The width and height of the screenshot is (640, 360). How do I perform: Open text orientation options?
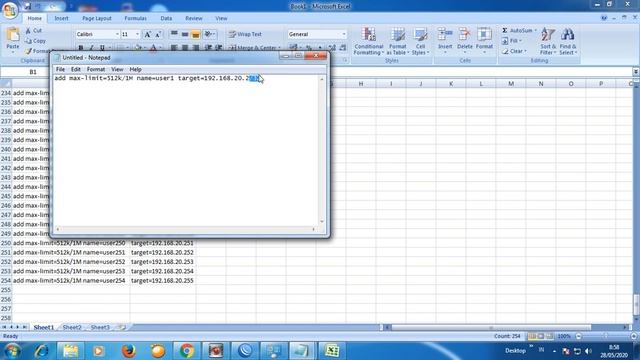pyautogui.click(x=209, y=34)
